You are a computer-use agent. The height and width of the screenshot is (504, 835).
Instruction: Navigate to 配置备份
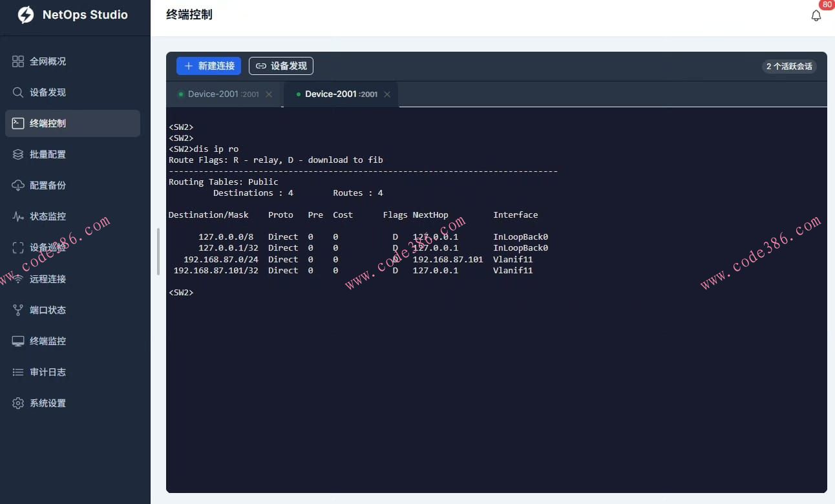point(72,185)
